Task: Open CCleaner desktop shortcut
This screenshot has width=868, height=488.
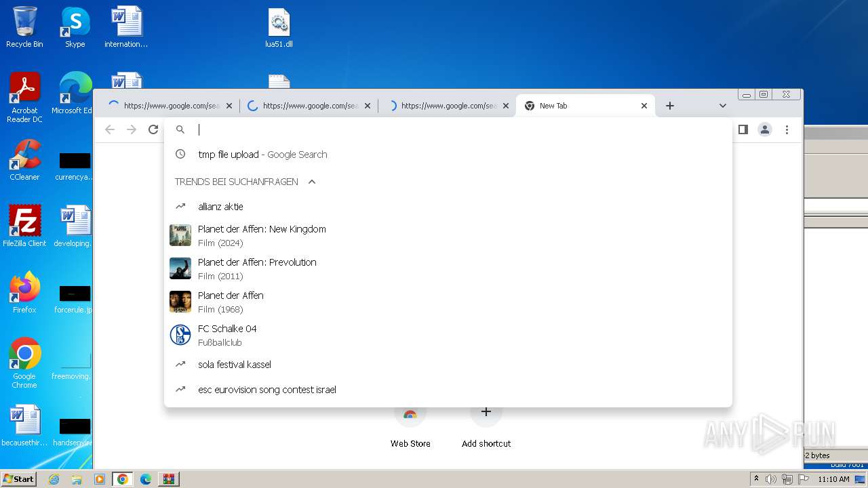Action: tap(24, 160)
